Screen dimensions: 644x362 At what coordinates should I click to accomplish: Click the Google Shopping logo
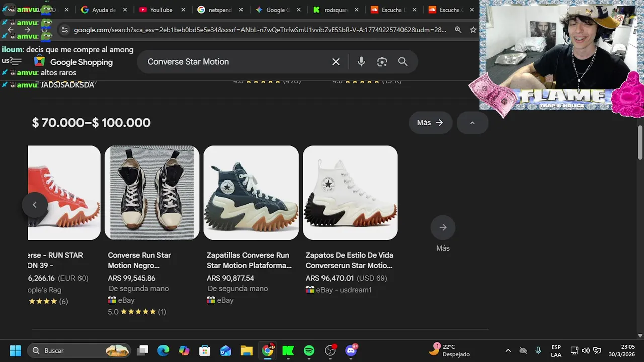pyautogui.click(x=73, y=62)
